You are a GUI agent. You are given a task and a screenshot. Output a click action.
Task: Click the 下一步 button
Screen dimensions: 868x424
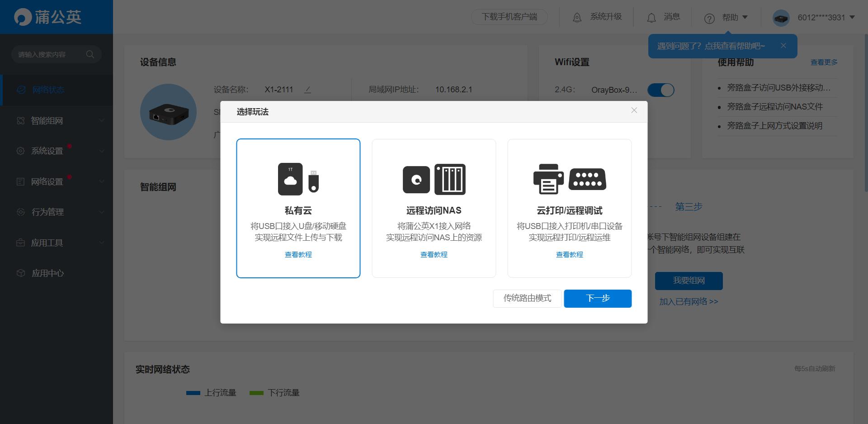[x=597, y=299]
